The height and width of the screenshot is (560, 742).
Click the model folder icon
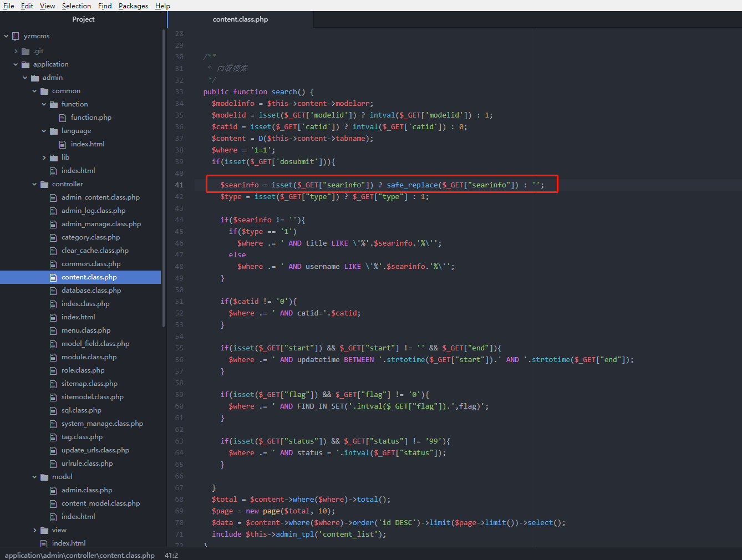click(x=44, y=477)
